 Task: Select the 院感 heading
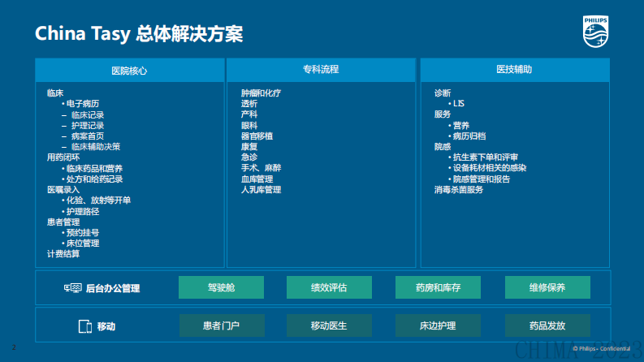[x=443, y=147]
